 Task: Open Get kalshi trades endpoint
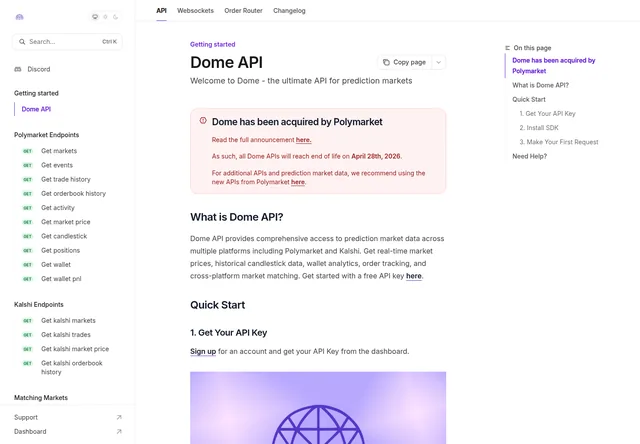click(x=66, y=335)
